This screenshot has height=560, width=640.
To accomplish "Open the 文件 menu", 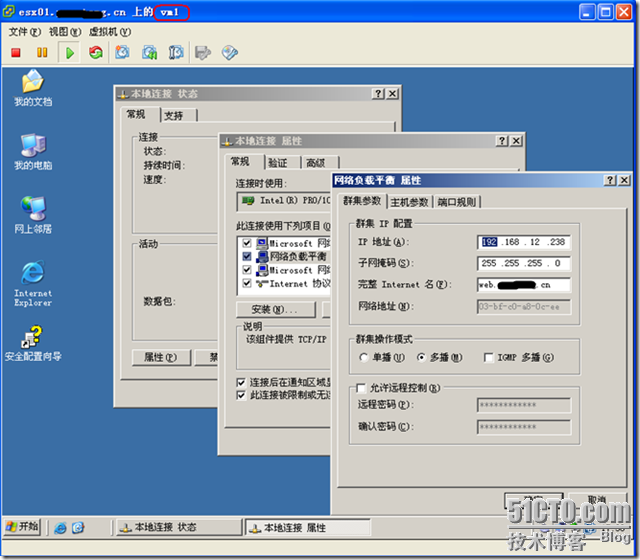I will coord(24,32).
